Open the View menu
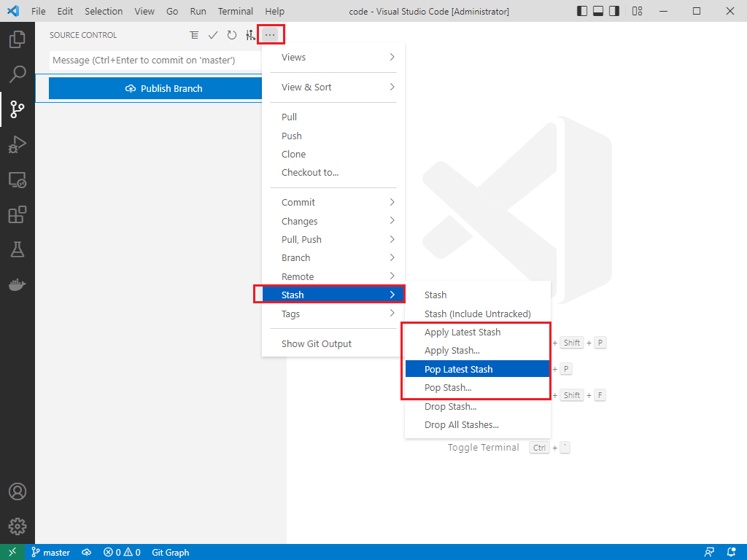 click(x=144, y=11)
